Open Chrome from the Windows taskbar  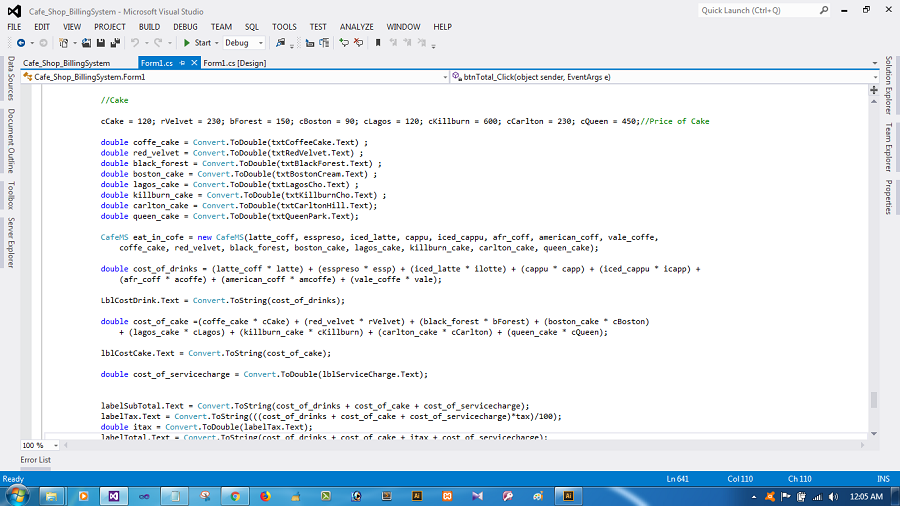pyautogui.click(x=233, y=495)
